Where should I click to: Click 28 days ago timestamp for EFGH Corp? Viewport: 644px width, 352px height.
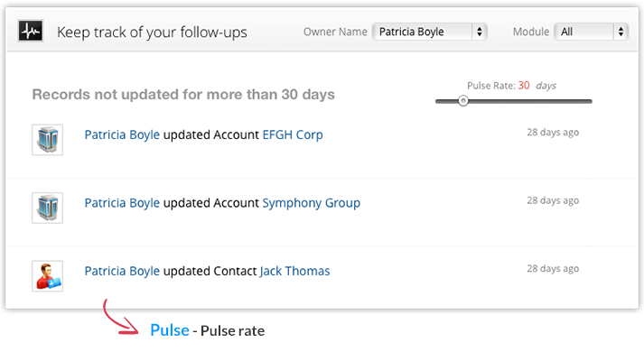(x=553, y=133)
